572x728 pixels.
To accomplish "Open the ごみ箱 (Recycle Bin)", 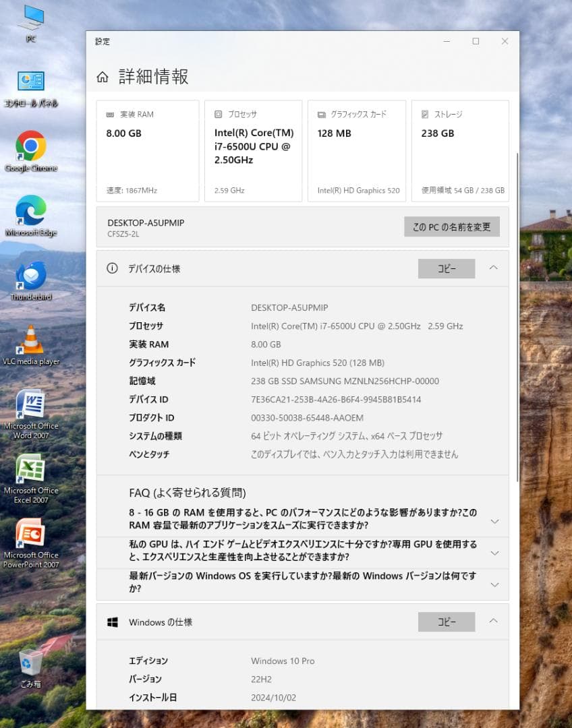I will 30,664.
